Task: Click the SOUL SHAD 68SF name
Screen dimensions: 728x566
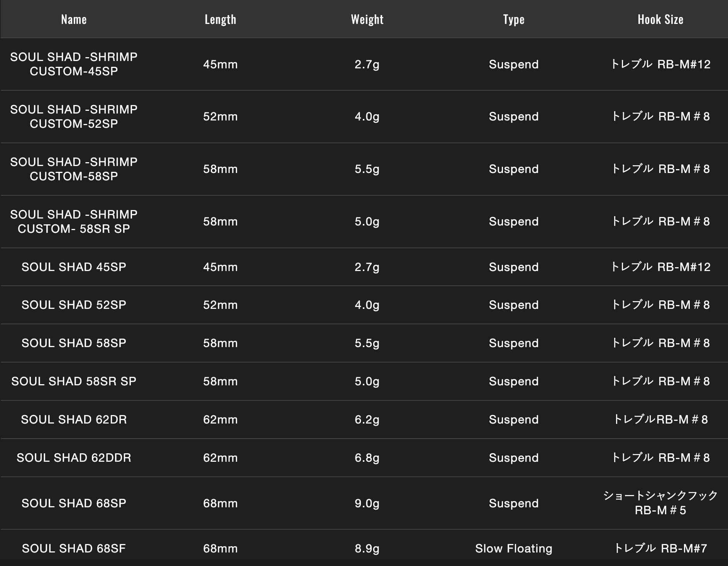Action: pos(74,548)
